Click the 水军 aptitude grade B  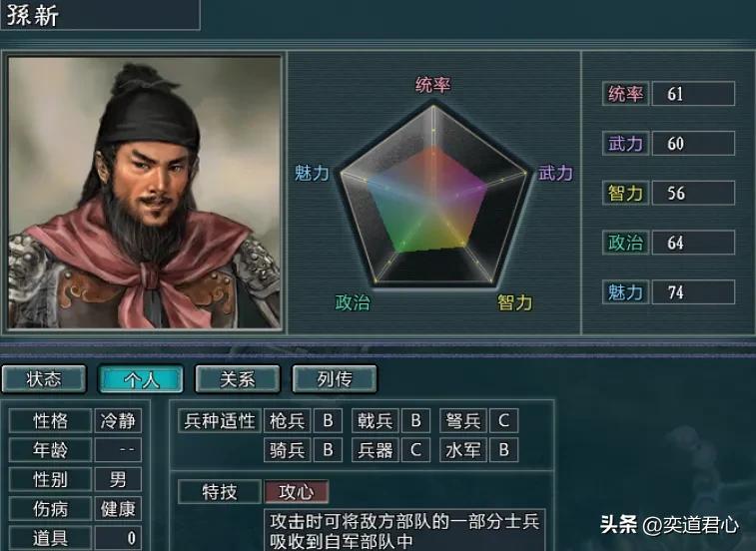tap(504, 450)
